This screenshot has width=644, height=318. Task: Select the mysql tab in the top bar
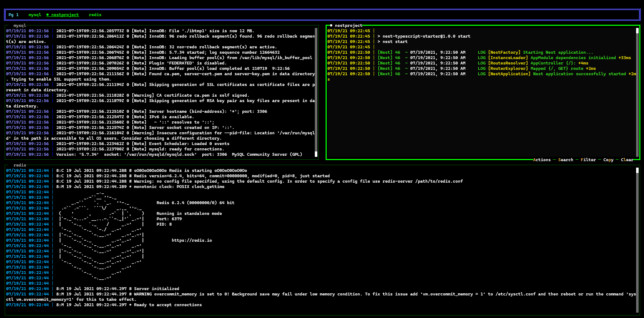click(35, 15)
